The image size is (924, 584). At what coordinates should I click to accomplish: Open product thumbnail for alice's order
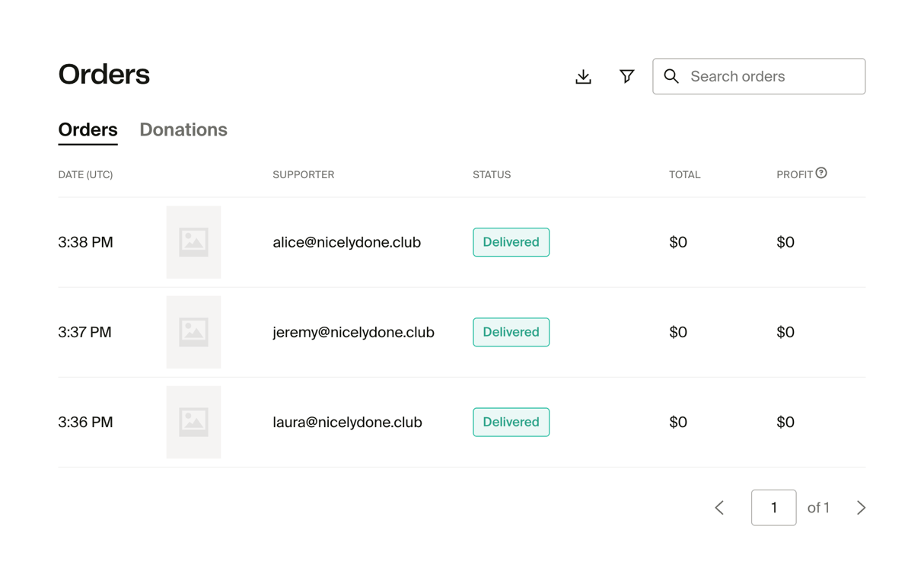tap(193, 242)
